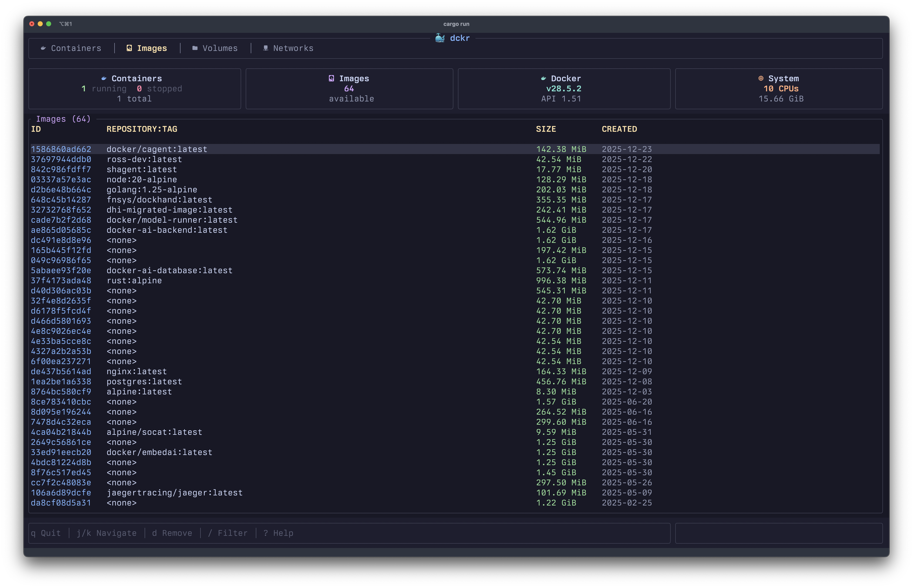Click the Images tab icon
This screenshot has height=588, width=913.
pos(129,48)
